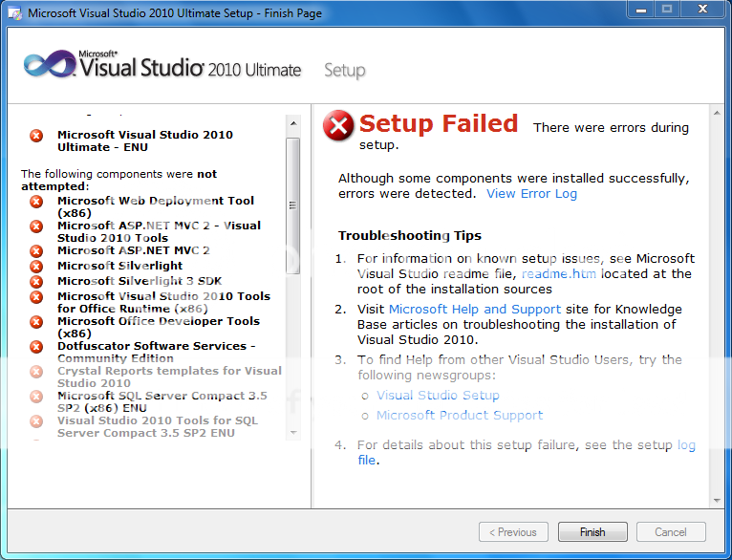This screenshot has width=732, height=560.
Task: Minimize the setup window
Action: coord(641,10)
